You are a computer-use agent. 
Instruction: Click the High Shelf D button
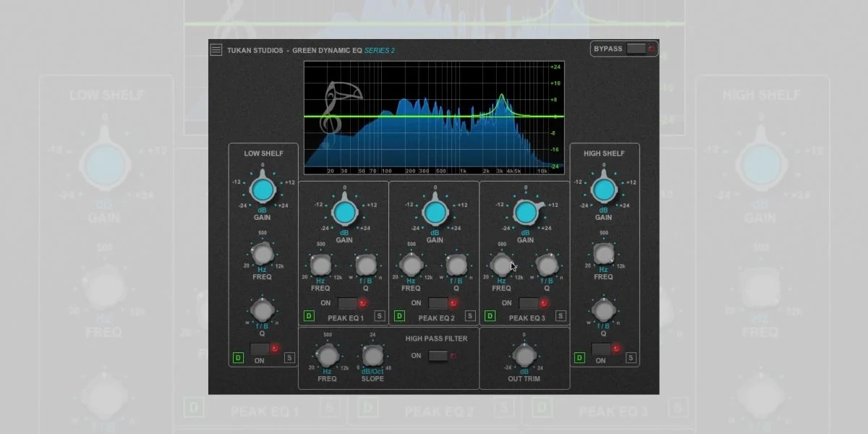[x=579, y=357]
